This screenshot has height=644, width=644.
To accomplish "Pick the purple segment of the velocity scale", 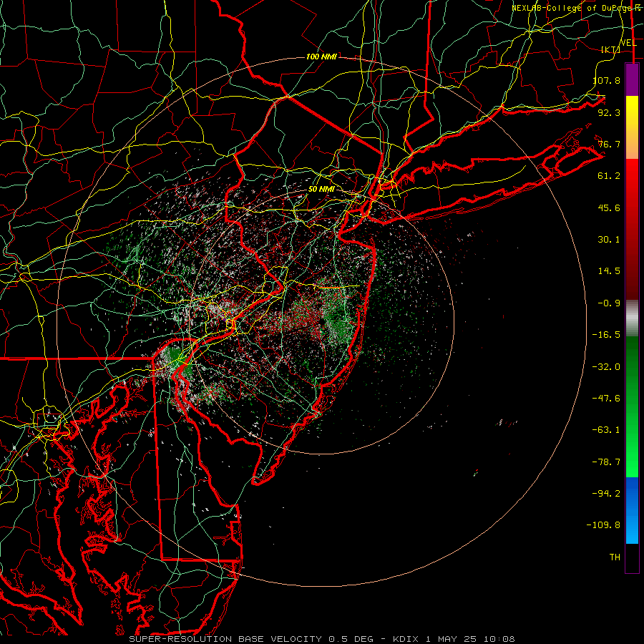I will pos(632,80).
